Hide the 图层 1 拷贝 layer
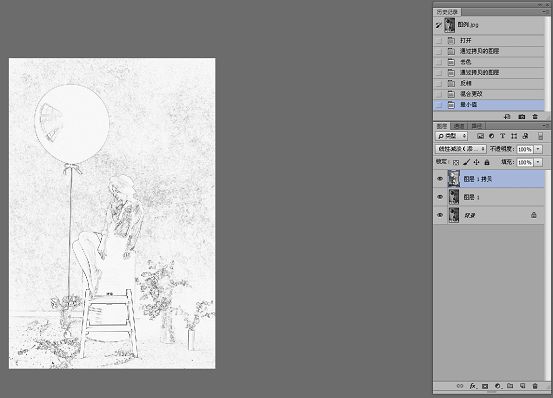This screenshot has width=553, height=398. 440,179
